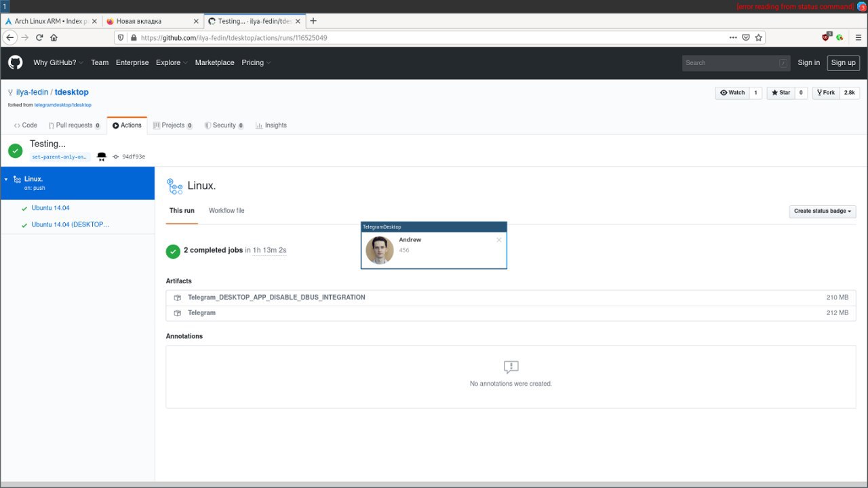The height and width of the screenshot is (488, 868).
Task: Click the workspace 1 indicator in status bar
Action: point(5,6)
